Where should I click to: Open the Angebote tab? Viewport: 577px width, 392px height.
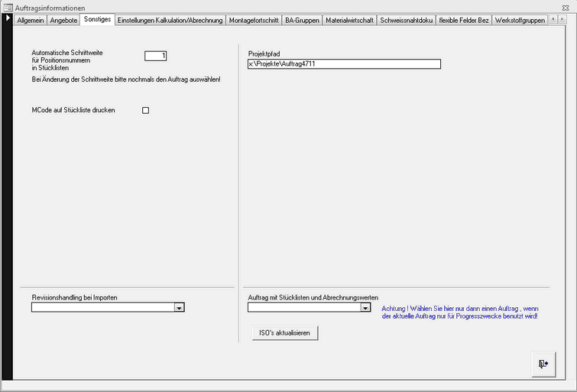(63, 21)
